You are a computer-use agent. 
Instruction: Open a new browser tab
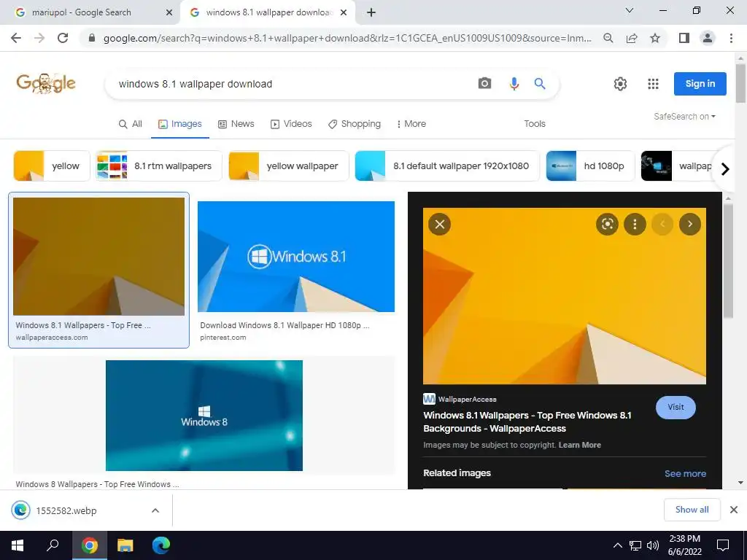tap(371, 13)
